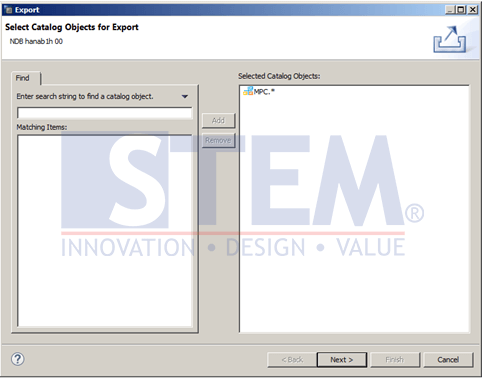Image resolution: width=482 pixels, height=378 pixels.
Task: Switch to the Find tab
Action: tap(23, 78)
